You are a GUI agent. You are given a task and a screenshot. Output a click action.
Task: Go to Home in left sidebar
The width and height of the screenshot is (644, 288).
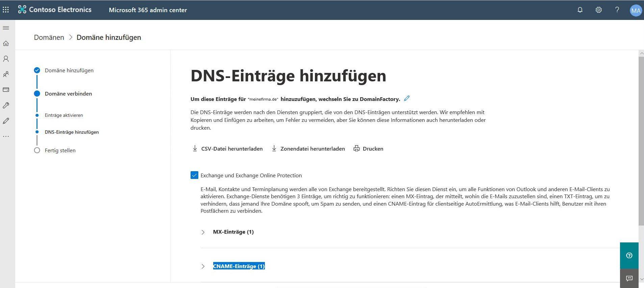point(6,43)
